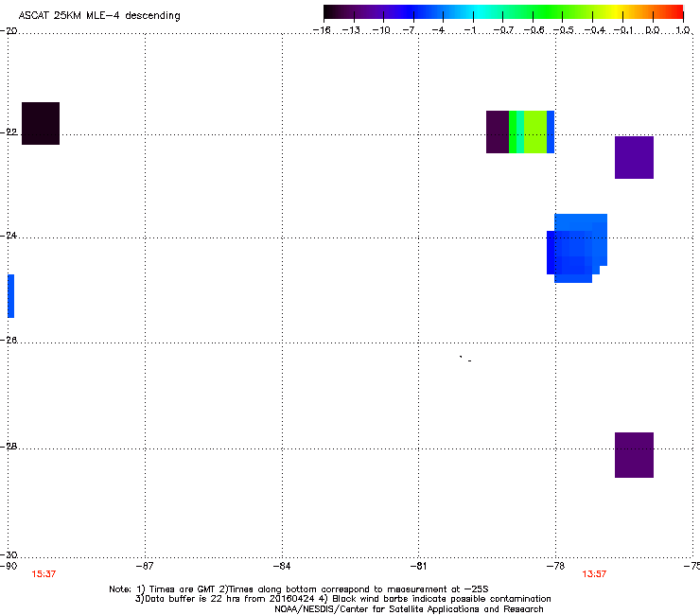Click the data buffer 20160424 note line

click(x=342, y=599)
